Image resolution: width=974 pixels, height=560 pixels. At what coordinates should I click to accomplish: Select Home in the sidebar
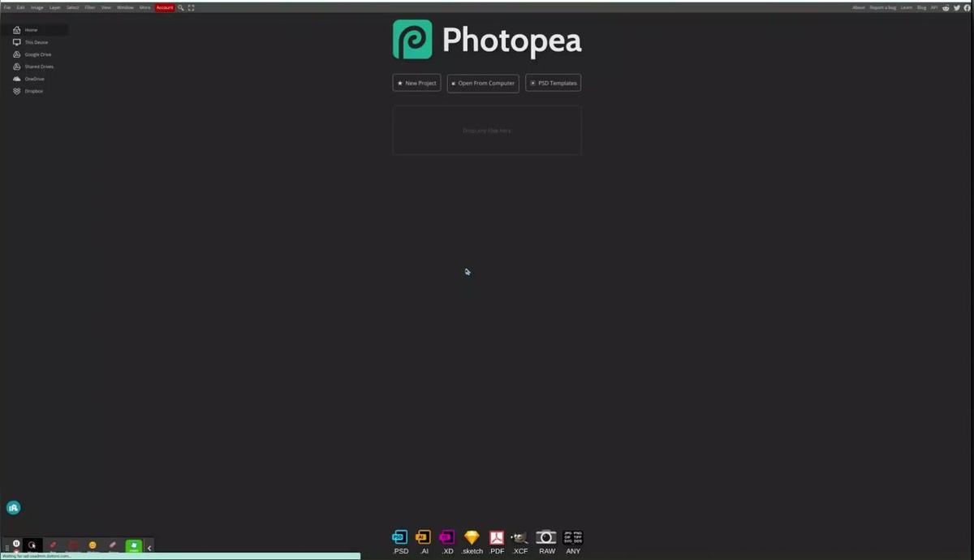click(35, 30)
